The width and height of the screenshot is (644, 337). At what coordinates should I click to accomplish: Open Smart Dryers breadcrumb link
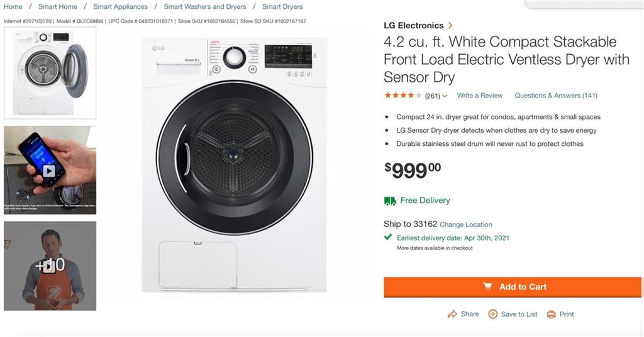282,7
